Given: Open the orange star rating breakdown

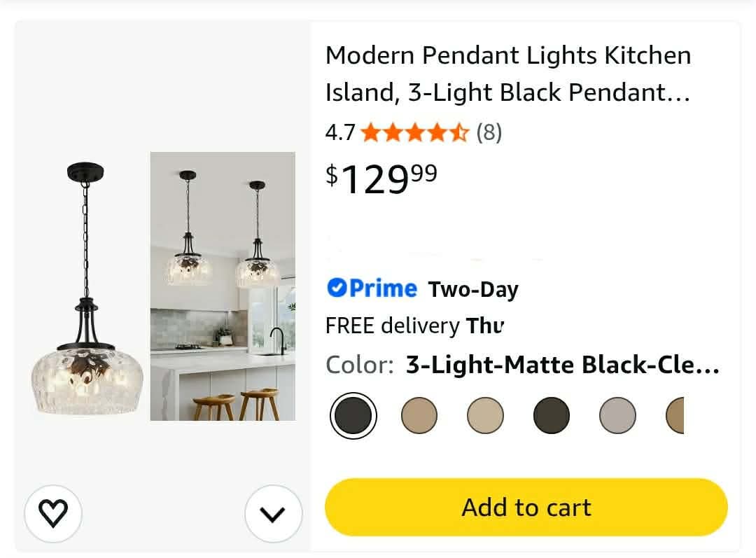Looking at the screenshot, I should (414, 132).
